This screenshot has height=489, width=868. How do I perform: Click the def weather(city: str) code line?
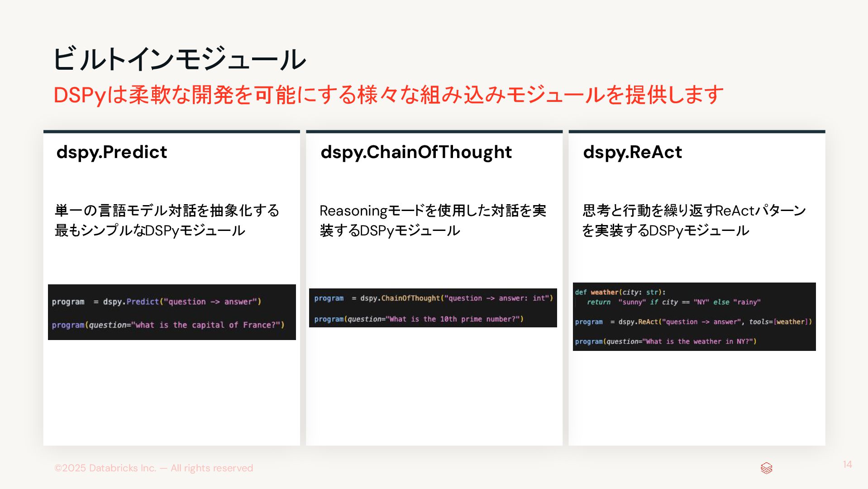[x=620, y=292]
